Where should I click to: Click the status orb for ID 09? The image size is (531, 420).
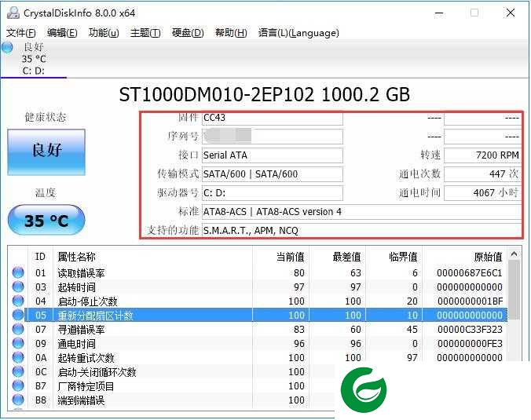click(18, 343)
